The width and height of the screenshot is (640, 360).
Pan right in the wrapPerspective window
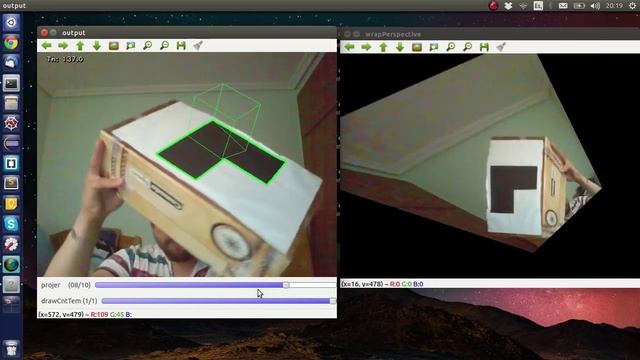tap(366, 47)
